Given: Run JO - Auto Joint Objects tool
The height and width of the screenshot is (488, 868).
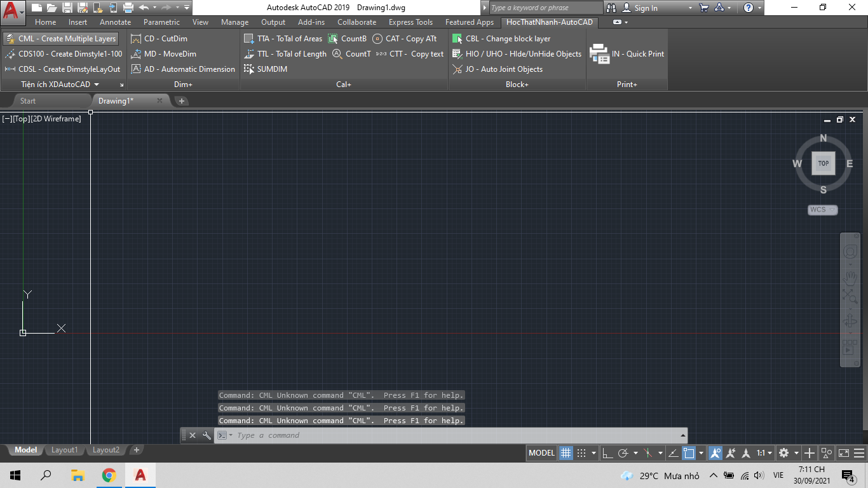Looking at the screenshot, I should [498, 69].
